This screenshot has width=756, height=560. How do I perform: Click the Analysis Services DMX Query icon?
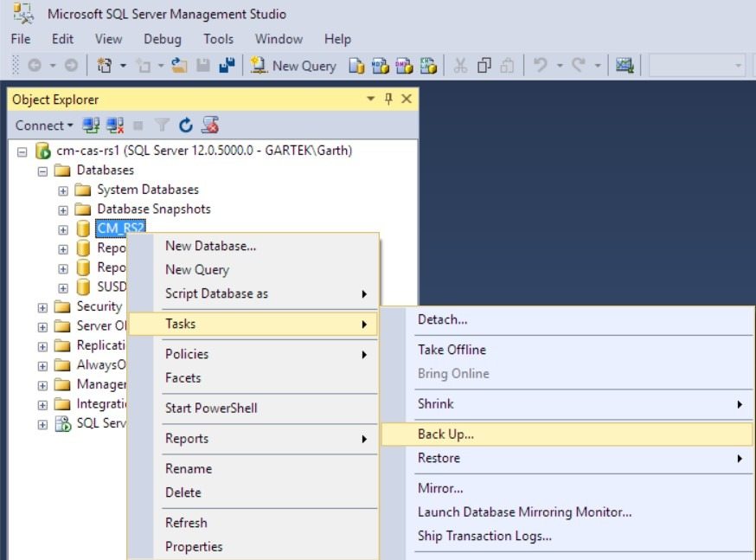pos(404,66)
